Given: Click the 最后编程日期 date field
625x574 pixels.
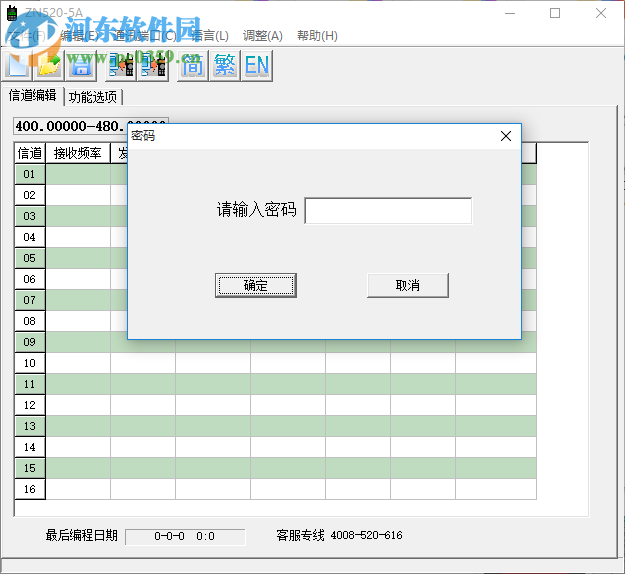Looking at the screenshot, I should [x=185, y=537].
